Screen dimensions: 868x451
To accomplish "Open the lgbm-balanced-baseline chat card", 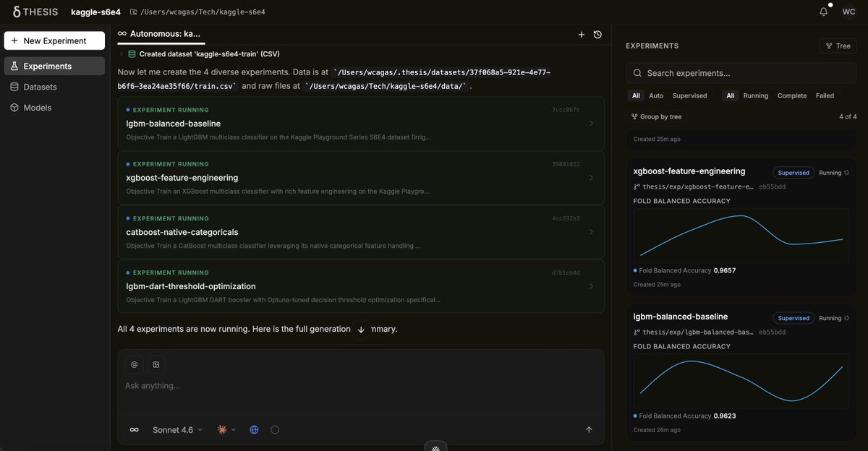I will pos(361,124).
